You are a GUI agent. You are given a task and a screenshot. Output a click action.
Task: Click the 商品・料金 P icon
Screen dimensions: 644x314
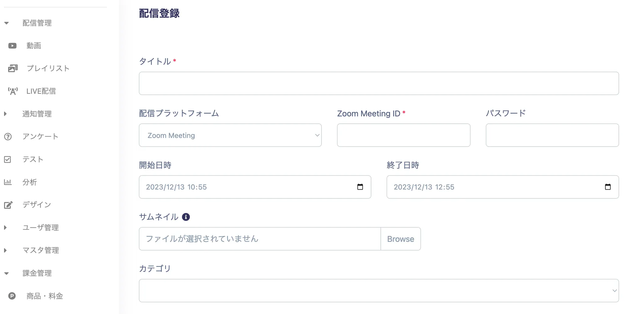[12, 296]
